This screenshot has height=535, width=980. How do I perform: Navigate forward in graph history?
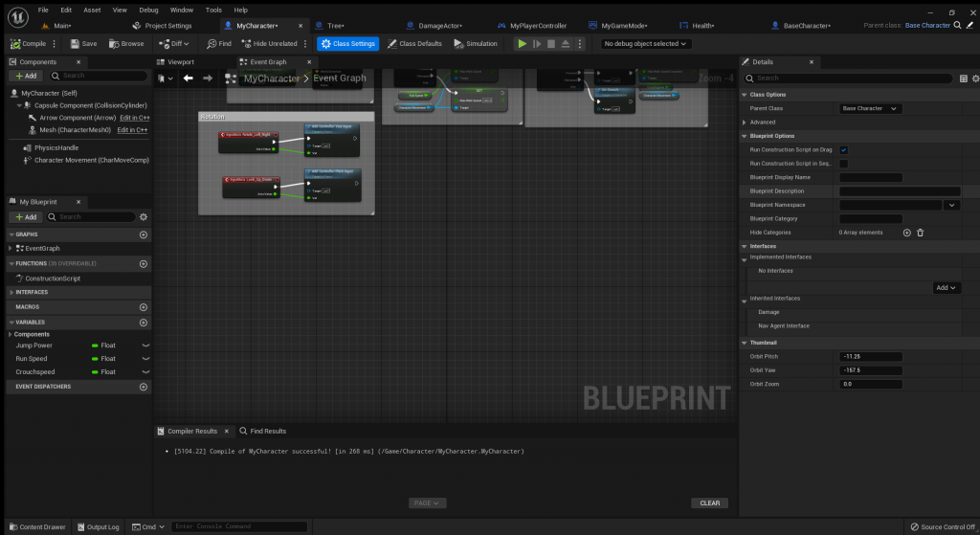click(208, 78)
